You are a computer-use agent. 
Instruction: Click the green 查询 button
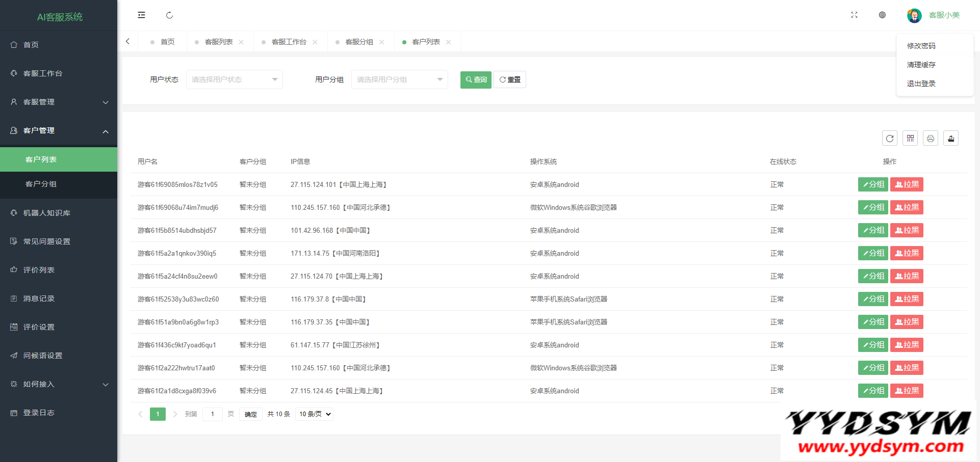476,79
